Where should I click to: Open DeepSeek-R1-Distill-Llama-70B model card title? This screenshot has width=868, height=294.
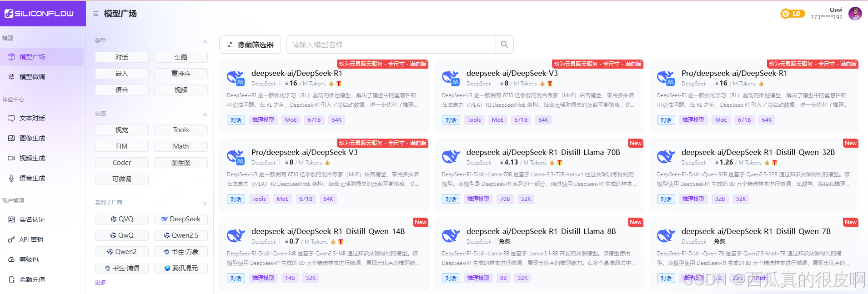pos(543,152)
